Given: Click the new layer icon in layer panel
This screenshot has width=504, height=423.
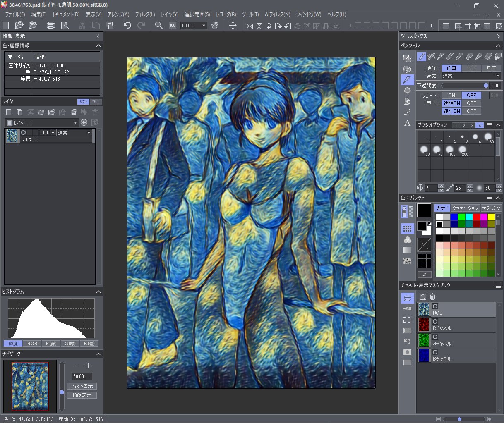Looking at the screenshot, I should (9, 112).
